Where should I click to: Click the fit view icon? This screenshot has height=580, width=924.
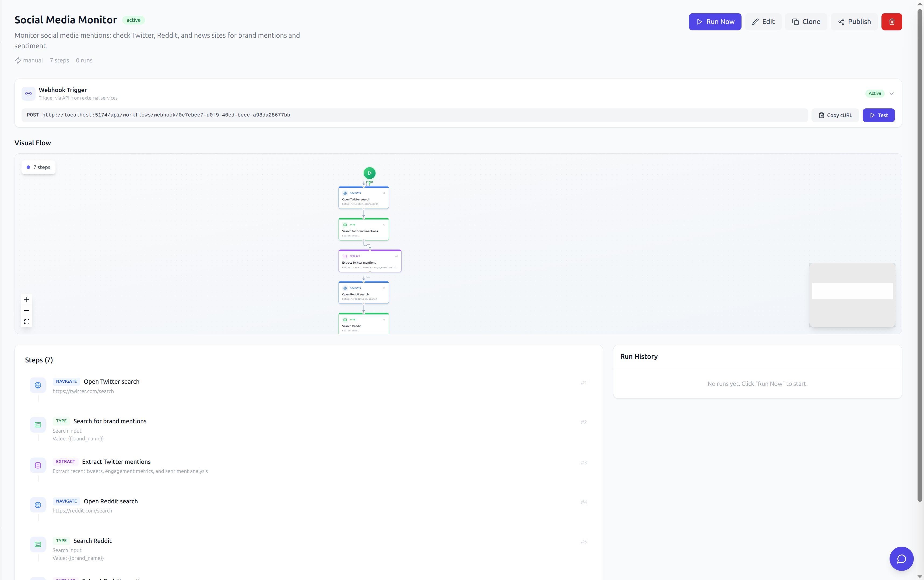[x=27, y=322]
